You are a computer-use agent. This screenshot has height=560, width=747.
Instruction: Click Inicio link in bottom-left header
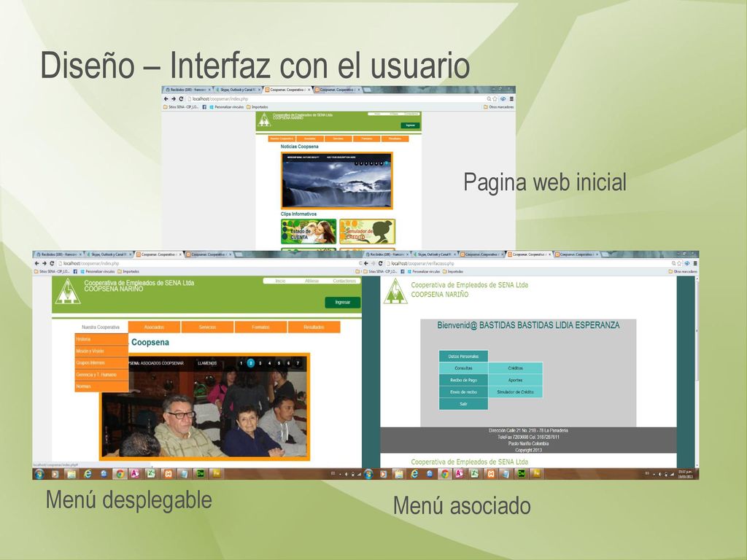coord(281,281)
